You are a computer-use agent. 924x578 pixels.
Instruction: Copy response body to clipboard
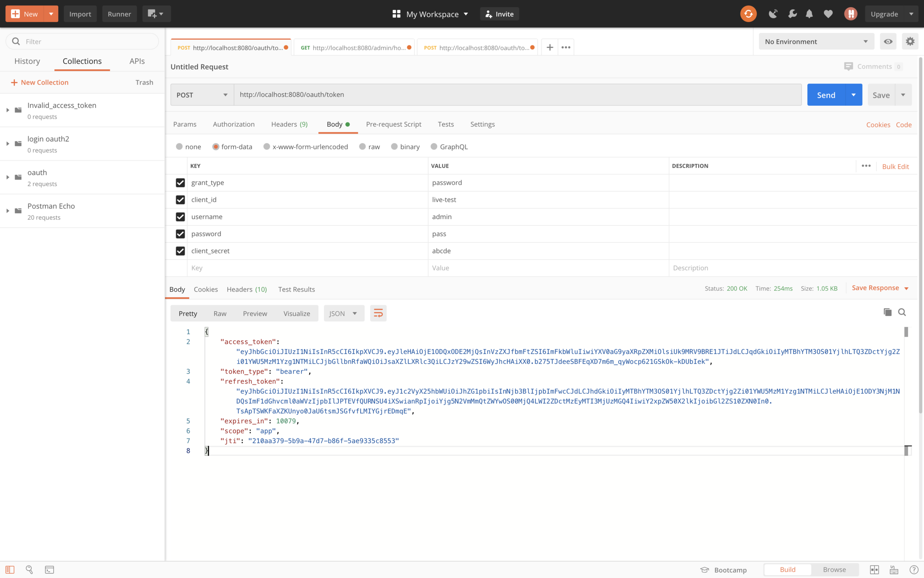[x=887, y=312]
